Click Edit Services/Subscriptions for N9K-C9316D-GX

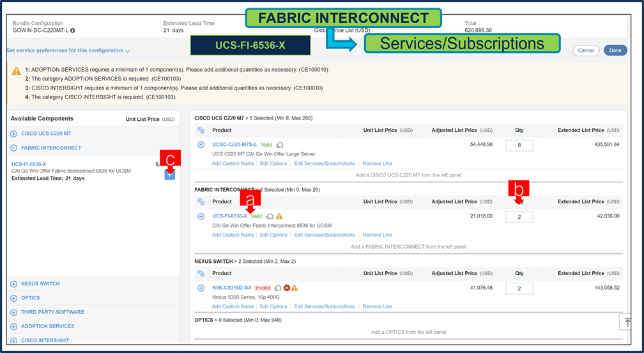click(325, 306)
